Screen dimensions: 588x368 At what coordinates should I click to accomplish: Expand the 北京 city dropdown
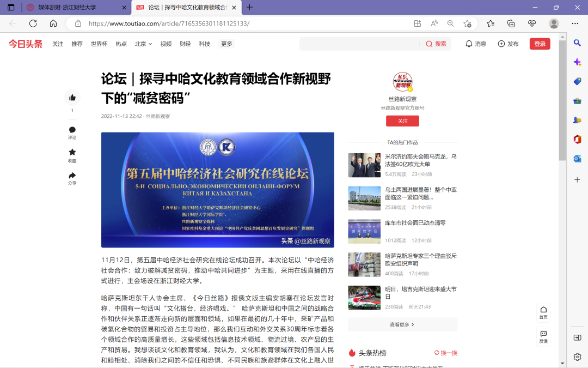143,44
